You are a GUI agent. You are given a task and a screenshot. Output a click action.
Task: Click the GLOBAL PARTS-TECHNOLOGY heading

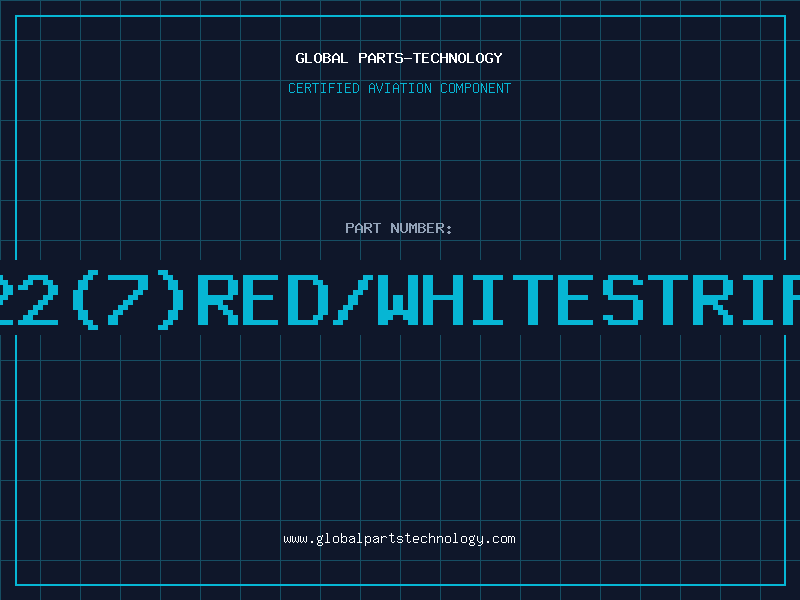(399, 58)
